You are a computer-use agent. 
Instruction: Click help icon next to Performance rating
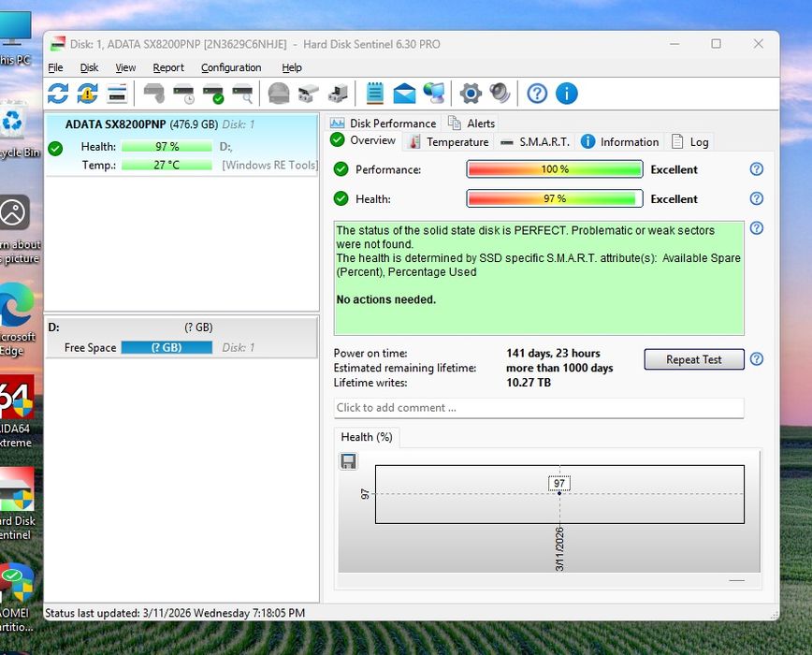click(x=757, y=168)
